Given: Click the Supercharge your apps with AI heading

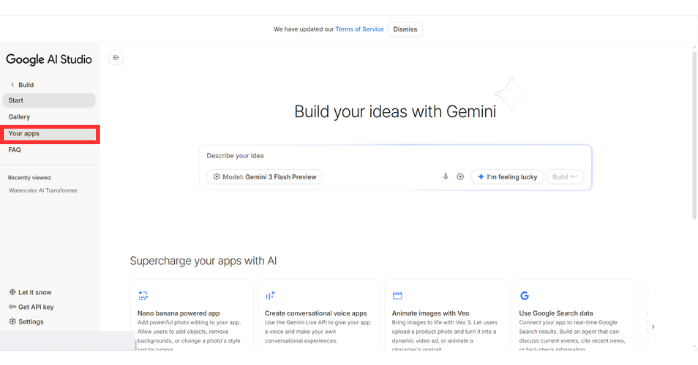Looking at the screenshot, I should click(203, 261).
